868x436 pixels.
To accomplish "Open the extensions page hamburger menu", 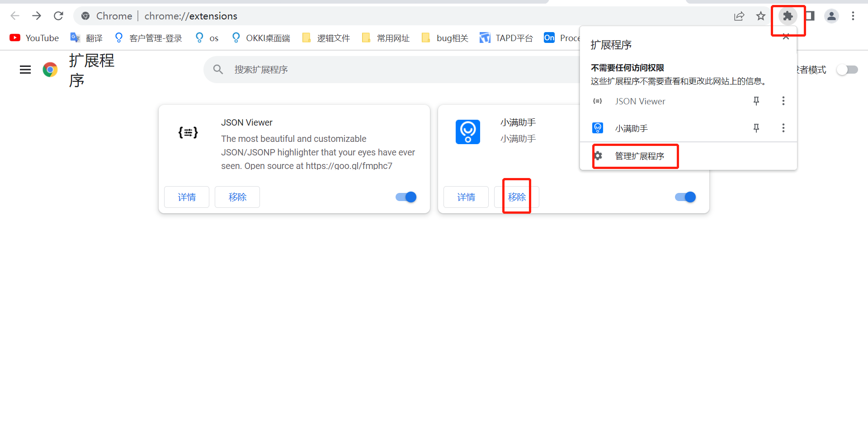I will click(25, 70).
